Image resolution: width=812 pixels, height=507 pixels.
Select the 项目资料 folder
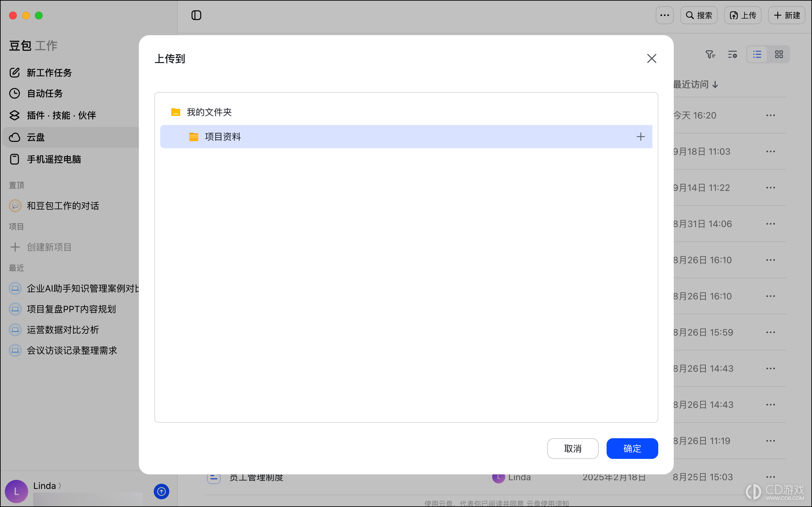point(406,137)
